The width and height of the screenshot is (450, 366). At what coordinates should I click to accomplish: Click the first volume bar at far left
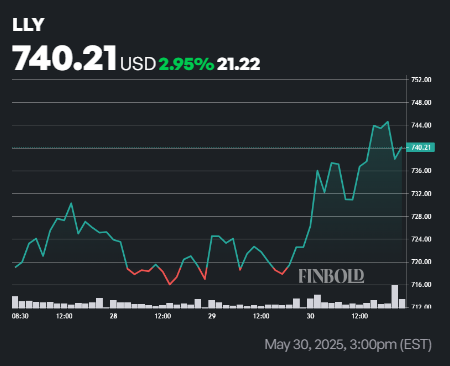(x=15, y=302)
